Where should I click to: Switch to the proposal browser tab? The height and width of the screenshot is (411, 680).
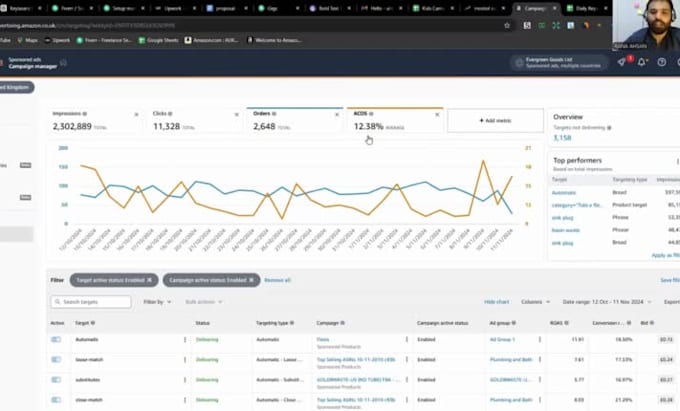click(225, 8)
